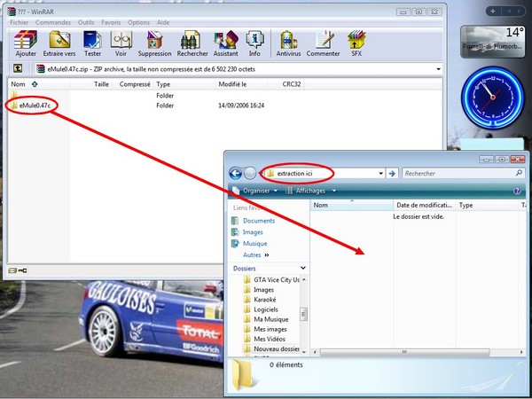Click the folder tree vertical scrollbar thumb
Screen dimensions: 532x399
303,314
